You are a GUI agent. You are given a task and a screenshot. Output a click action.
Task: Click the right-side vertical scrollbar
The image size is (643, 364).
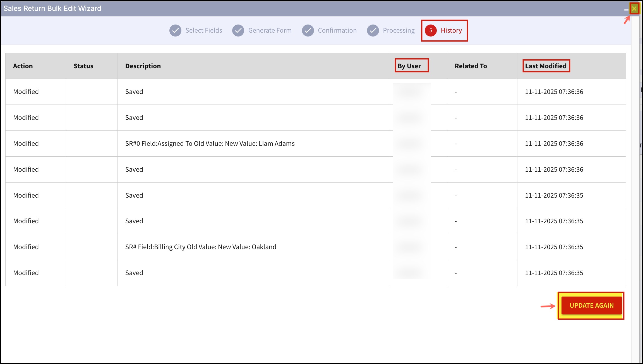[x=635, y=181]
